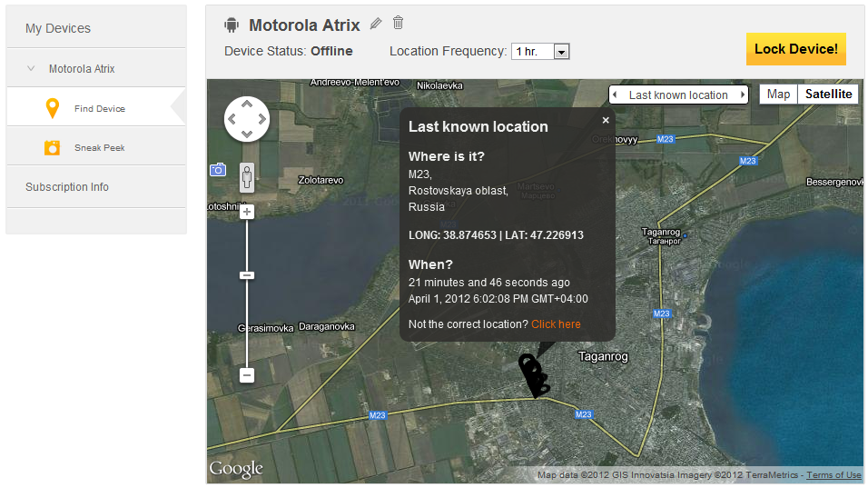
Task: Click device location marker on map
Action: click(x=534, y=376)
